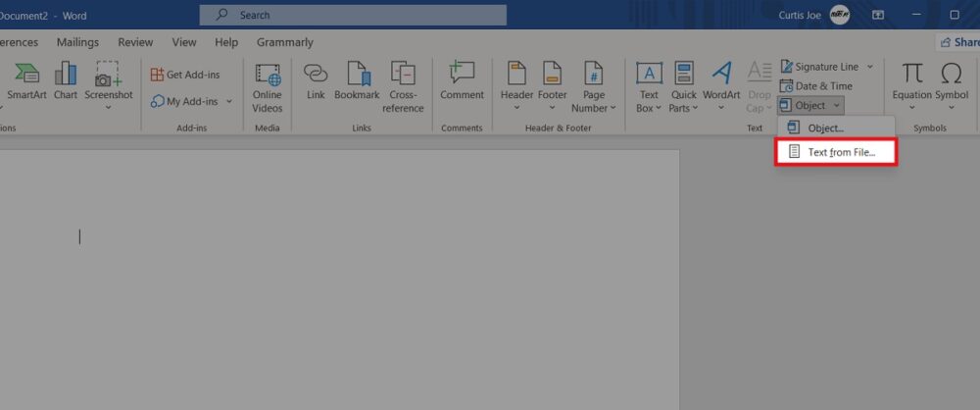Screen dimensions: 980x410
Task: Maximize the Word window
Action: point(955,15)
